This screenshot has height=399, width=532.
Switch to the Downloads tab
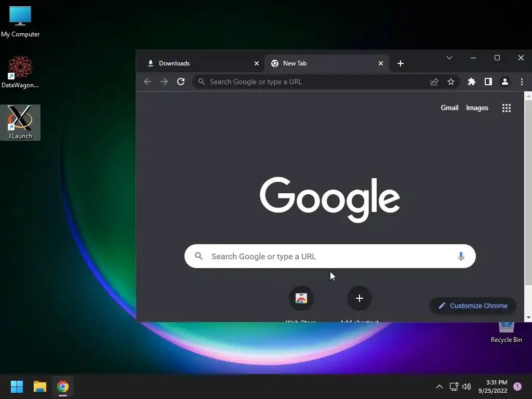tap(200, 63)
